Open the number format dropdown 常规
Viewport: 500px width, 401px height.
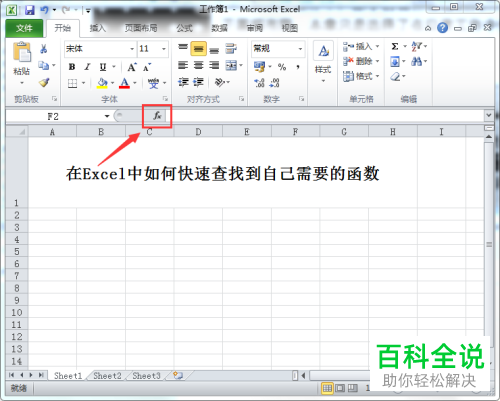pyautogui.click(x=300, y=49)
